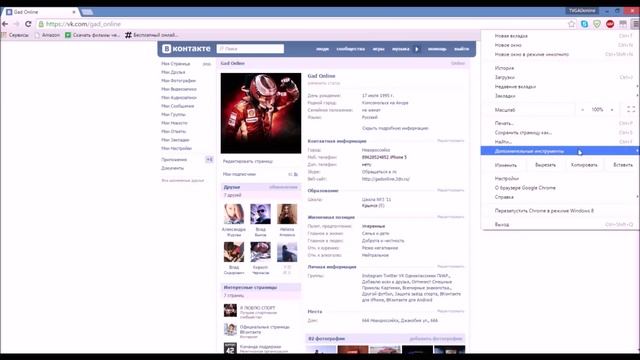Image resolution: width=640 pixels, height=360 pixels.
Task: Click Копировать in edit row
Action: coord(584,165)
